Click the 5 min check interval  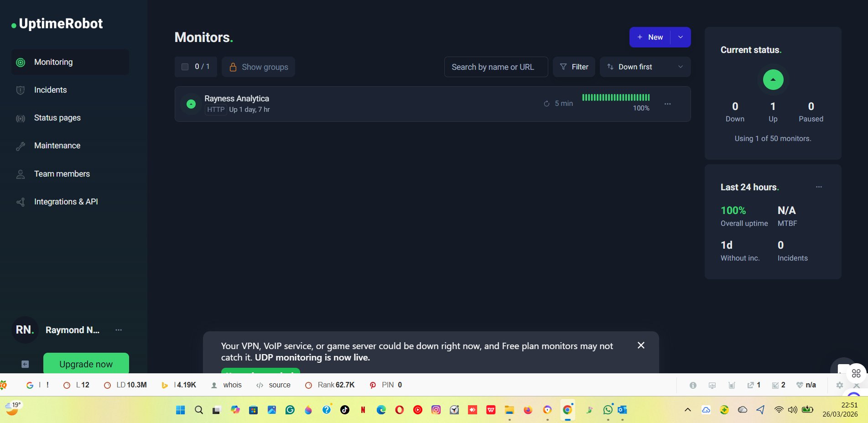pyautogui.click(x=558, y=104)
